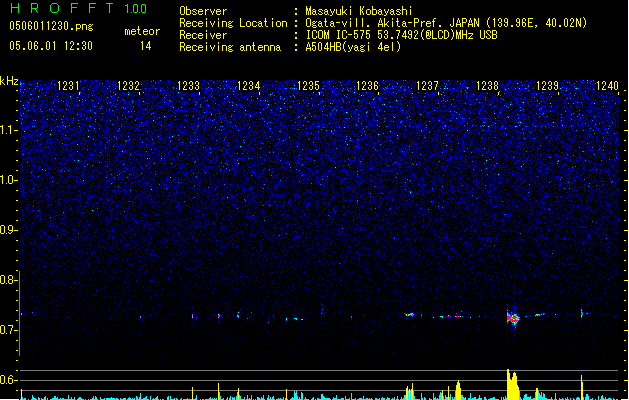This screenshot has width=629, height=400.
Task: Click the 1238 time marker
Action: (x=487, y=86)
